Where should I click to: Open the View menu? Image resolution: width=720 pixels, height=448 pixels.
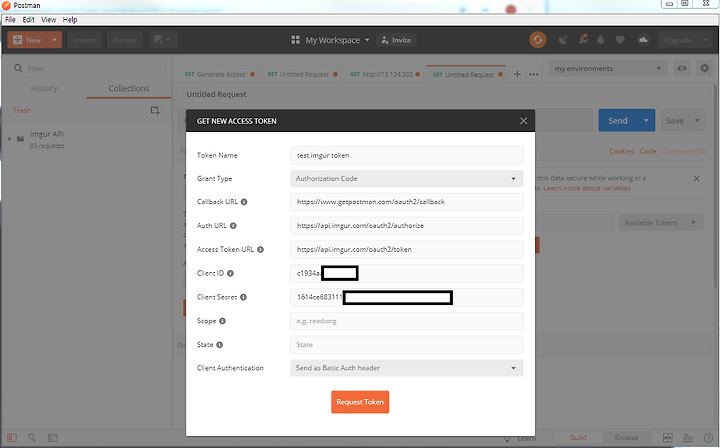click(49, 20)
